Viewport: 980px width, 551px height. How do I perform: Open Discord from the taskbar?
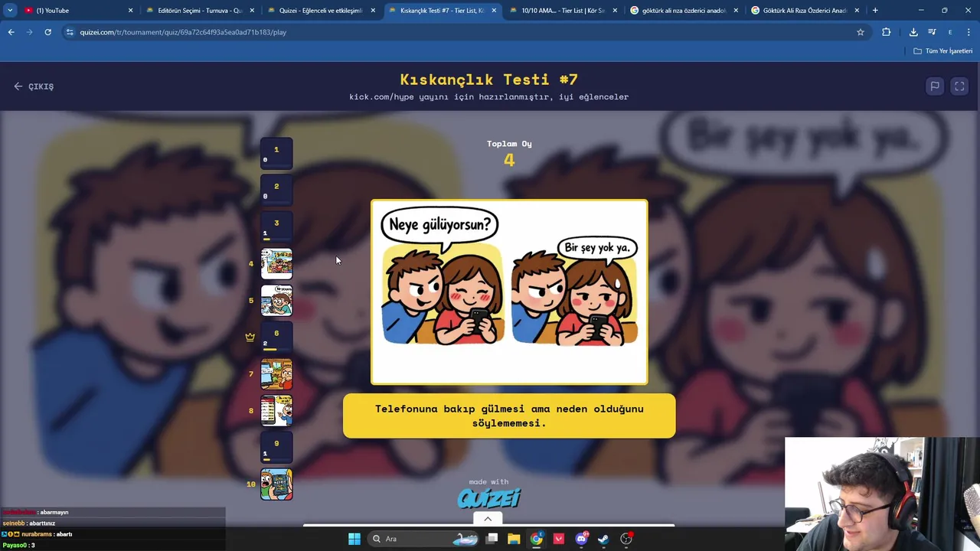coord(581,539)
